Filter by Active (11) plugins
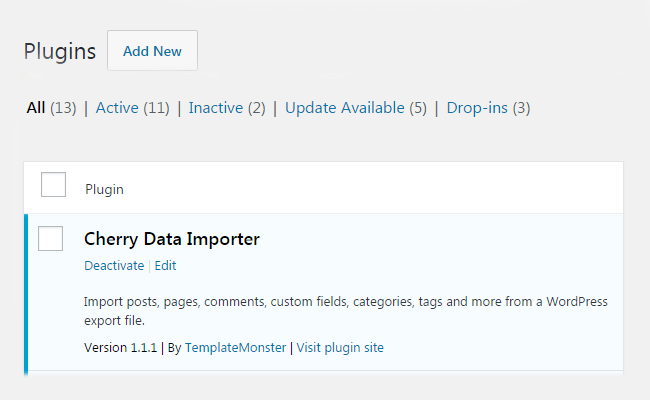This screenshot has height=400, width=650. 133,108
